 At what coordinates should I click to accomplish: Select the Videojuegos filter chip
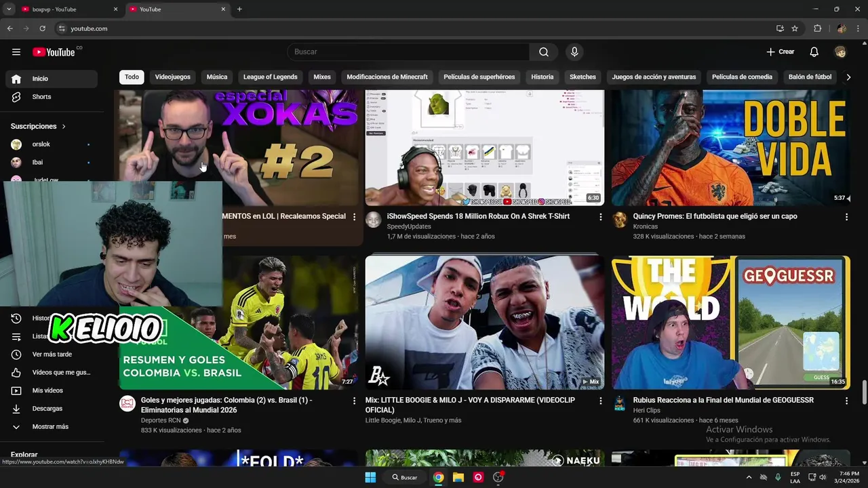[x=173, y=77]
